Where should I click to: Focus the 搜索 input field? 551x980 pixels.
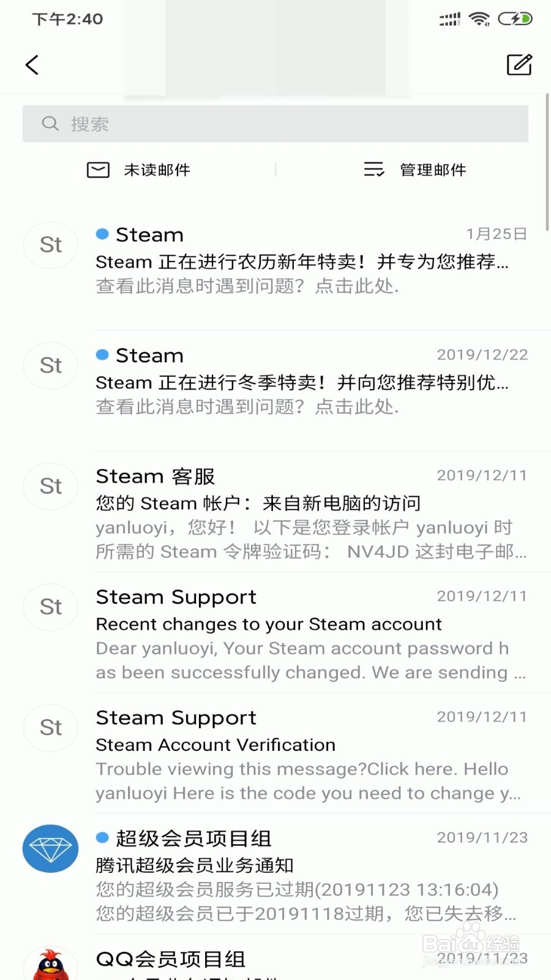275,124
